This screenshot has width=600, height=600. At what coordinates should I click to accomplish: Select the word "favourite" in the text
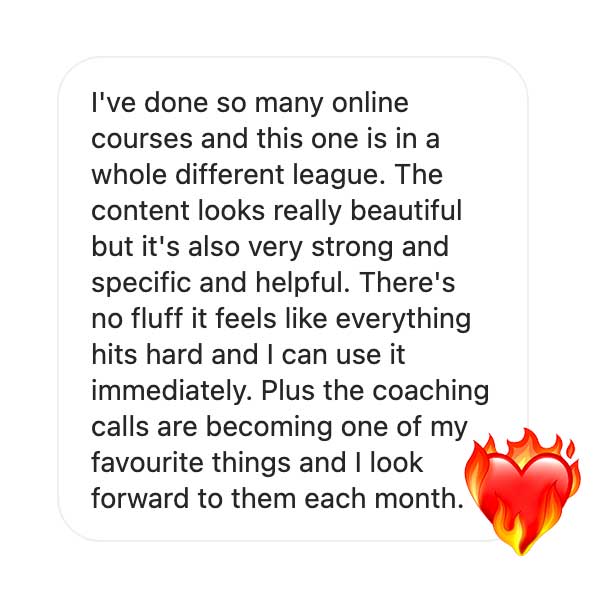tap(147, 462)
